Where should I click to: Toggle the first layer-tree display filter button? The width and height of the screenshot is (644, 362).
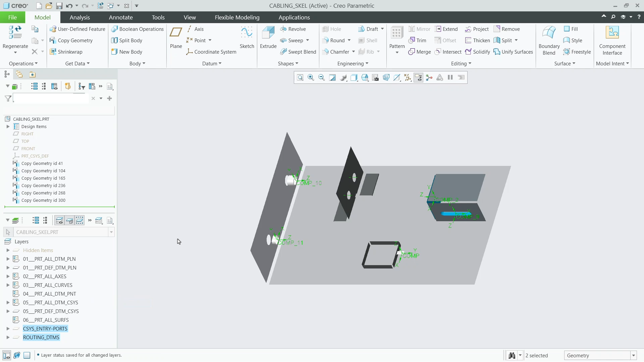pos(59,221)
